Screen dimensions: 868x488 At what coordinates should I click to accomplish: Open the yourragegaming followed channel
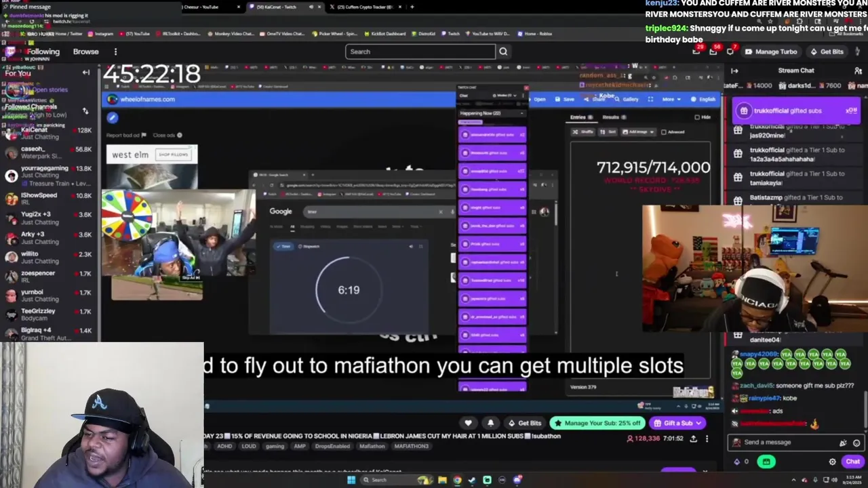pos(47,176)
